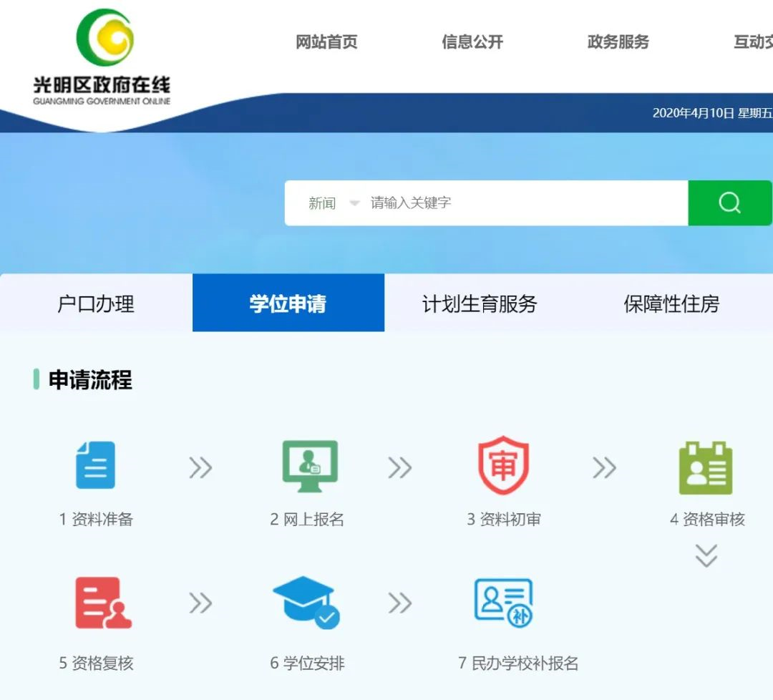Switch to the 保障性住房 tab
This screenshot has width=773, height=700.
pyautogui.click(x=671, y=303)
